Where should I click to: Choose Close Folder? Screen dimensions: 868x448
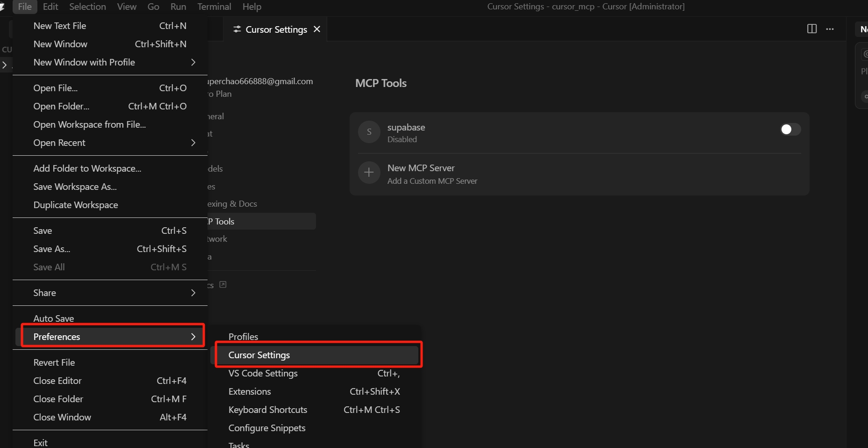(x=110, y=399)
